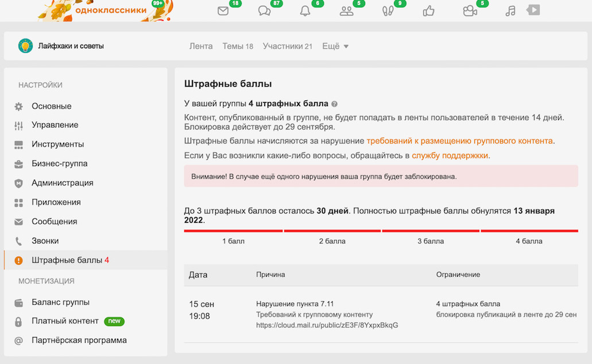Select Основные in settings sidebar

(x=52, y=106)
